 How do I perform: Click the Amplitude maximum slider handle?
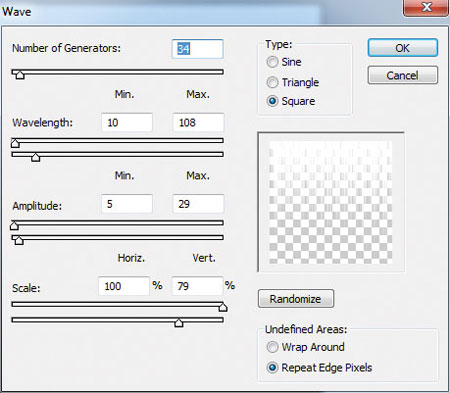click(x=19, y=240)
